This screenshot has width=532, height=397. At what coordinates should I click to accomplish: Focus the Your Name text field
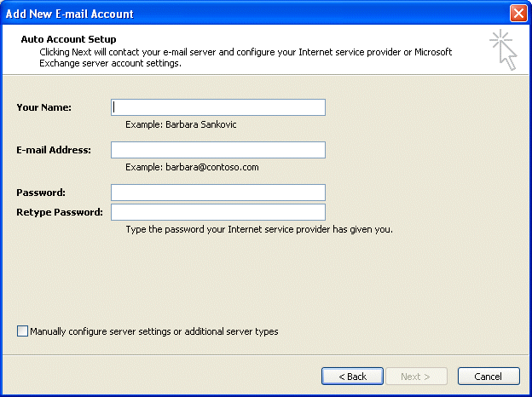click(x=218, y=107)
